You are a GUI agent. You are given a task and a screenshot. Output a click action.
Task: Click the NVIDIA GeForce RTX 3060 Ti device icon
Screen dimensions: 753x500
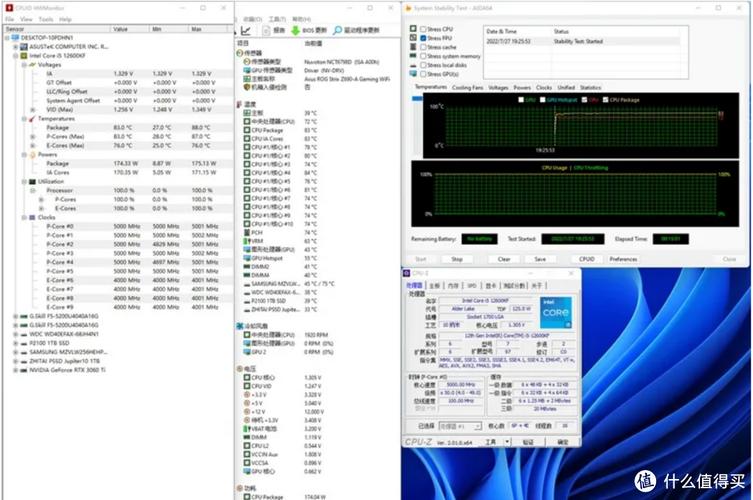(24, 370)
